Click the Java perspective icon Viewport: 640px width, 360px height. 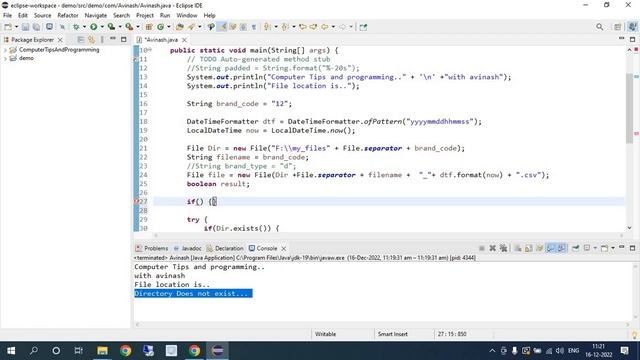(x=632, y=27)
